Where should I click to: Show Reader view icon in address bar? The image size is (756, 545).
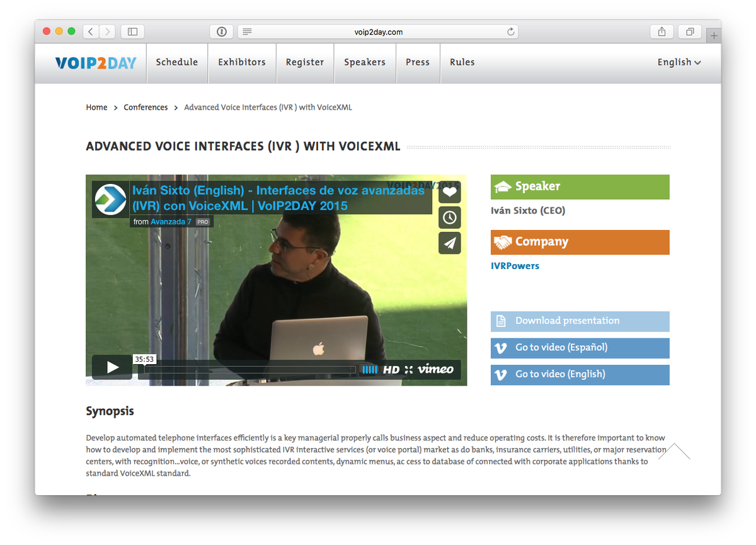tap(247, 32)
